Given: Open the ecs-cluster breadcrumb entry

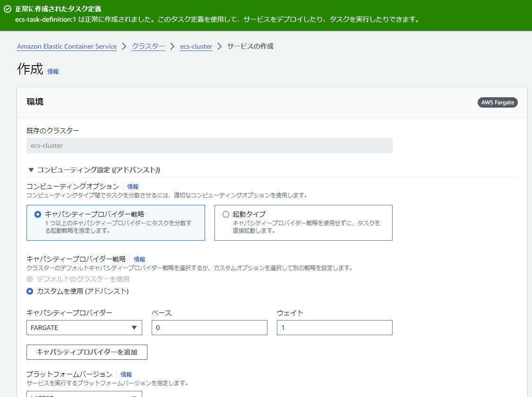Looking at the screenshot, I should [196, 46].
